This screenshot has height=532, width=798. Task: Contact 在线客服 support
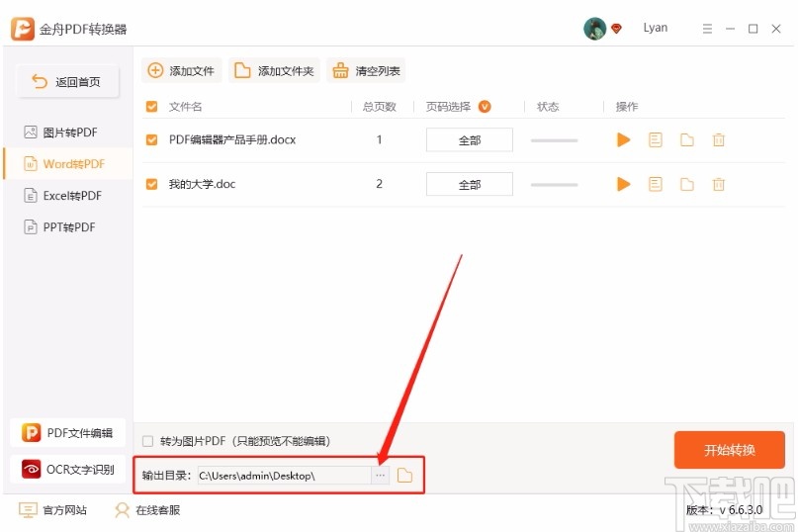click(147, 510)
